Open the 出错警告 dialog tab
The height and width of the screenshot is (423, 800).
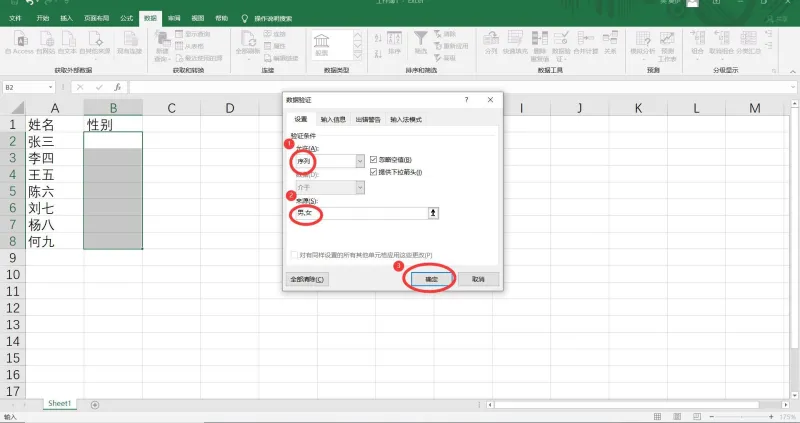click(x=368, y=119)
